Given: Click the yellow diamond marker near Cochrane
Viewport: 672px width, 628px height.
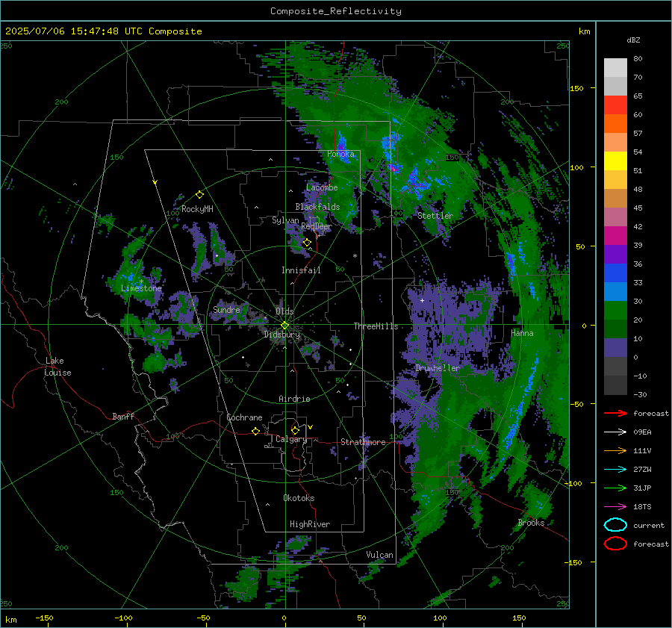Looking at the screenshot, I should (x=256, y=432).
